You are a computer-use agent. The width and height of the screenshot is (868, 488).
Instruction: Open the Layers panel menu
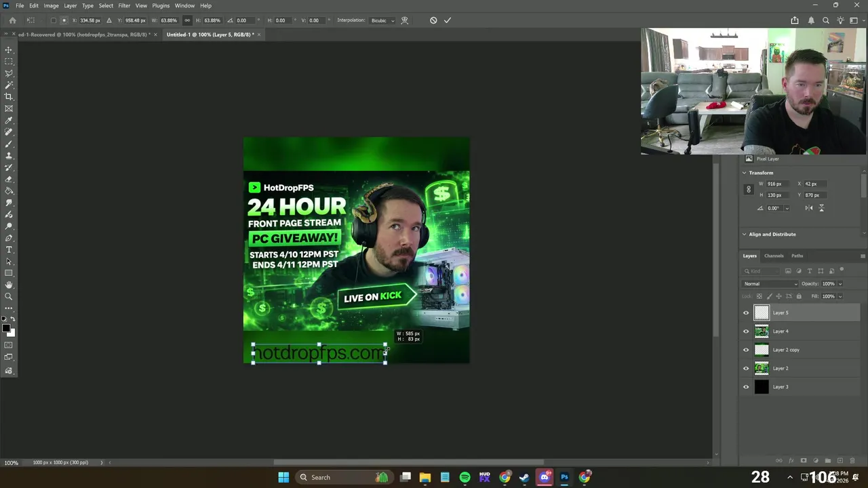pyautogui.click(x=863, y=256)
